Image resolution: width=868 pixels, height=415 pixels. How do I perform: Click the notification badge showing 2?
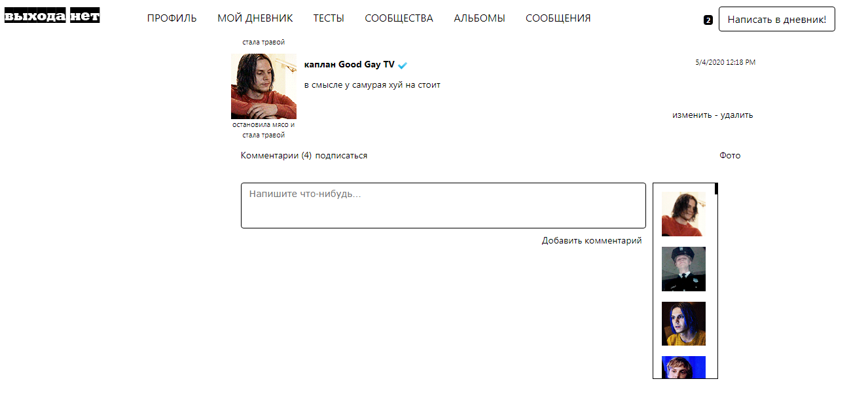(x=708, y=20)
